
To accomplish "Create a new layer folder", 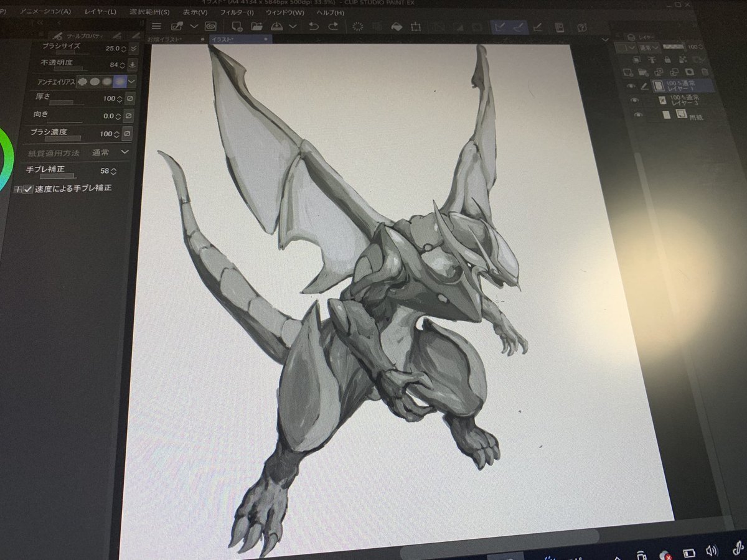I will click(x=643, y=73).
